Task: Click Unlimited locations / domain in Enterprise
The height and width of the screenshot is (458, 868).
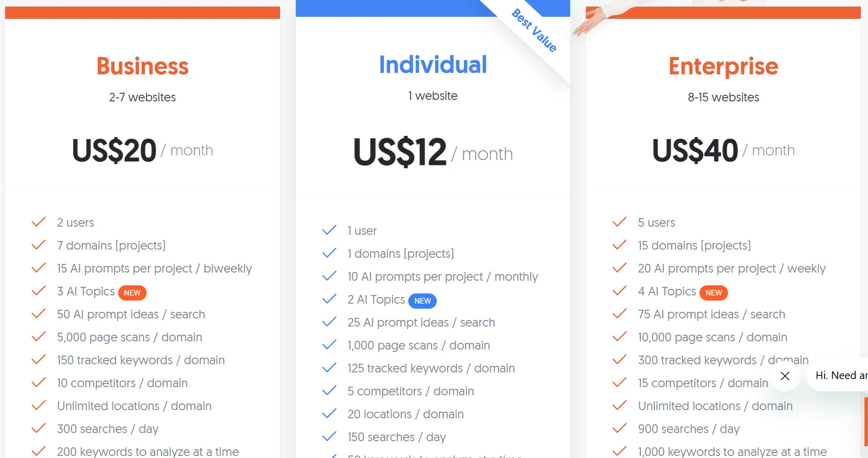Action: (x=715, y=406)
